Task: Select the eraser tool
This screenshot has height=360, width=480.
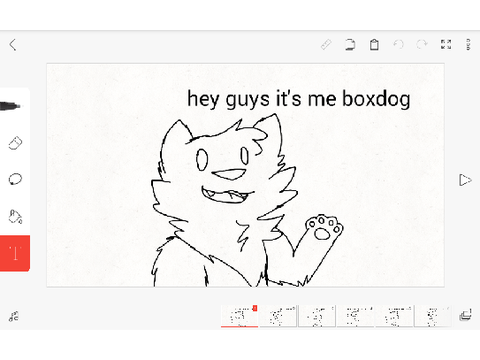Action: (15, 143)
